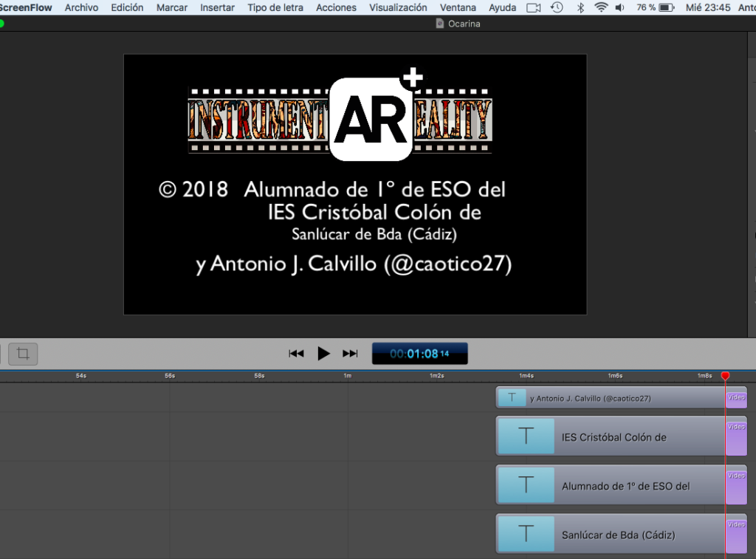
Task: Open the Acciones menu
Action: 336,7
